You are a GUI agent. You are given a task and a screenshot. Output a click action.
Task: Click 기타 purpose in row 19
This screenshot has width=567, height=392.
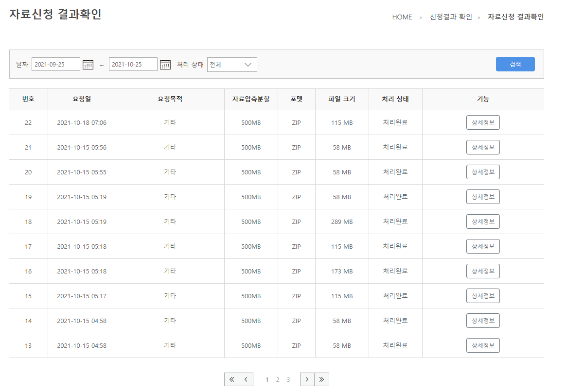(x=170, y=197)
